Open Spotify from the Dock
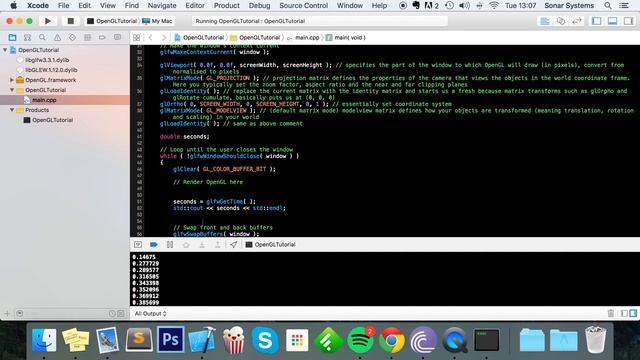This screenshot has width=640, height=360. (360, 340)
